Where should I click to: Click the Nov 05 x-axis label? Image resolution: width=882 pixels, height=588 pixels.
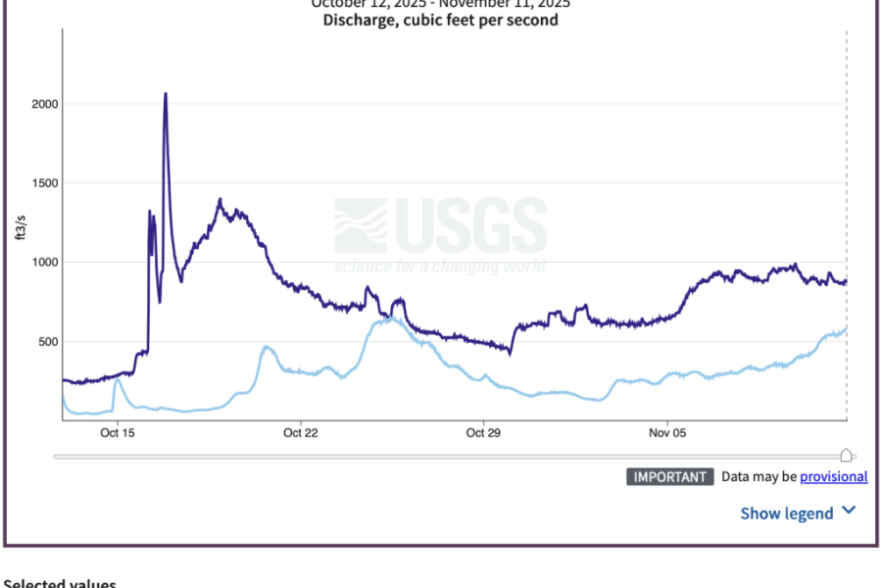click(665, 432)
